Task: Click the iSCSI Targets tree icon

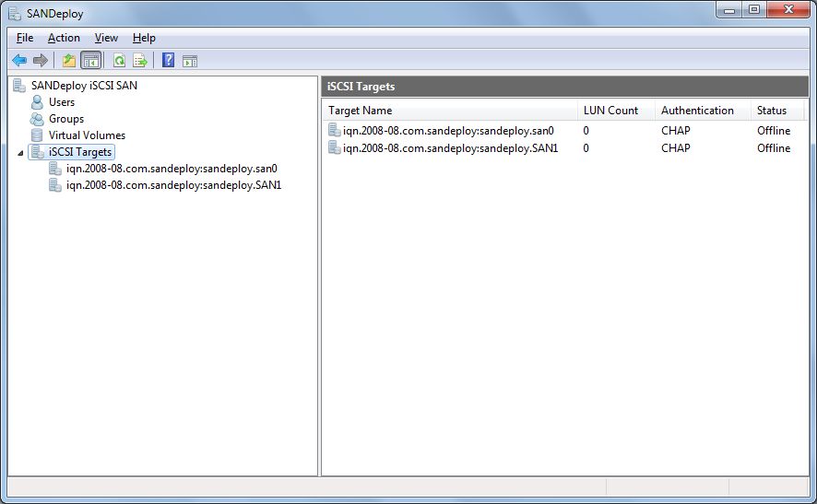Action: [x=38, y=152]
